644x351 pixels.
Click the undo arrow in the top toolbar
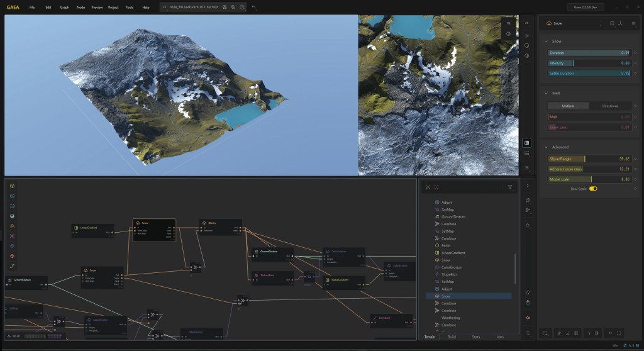pos(253,7)
